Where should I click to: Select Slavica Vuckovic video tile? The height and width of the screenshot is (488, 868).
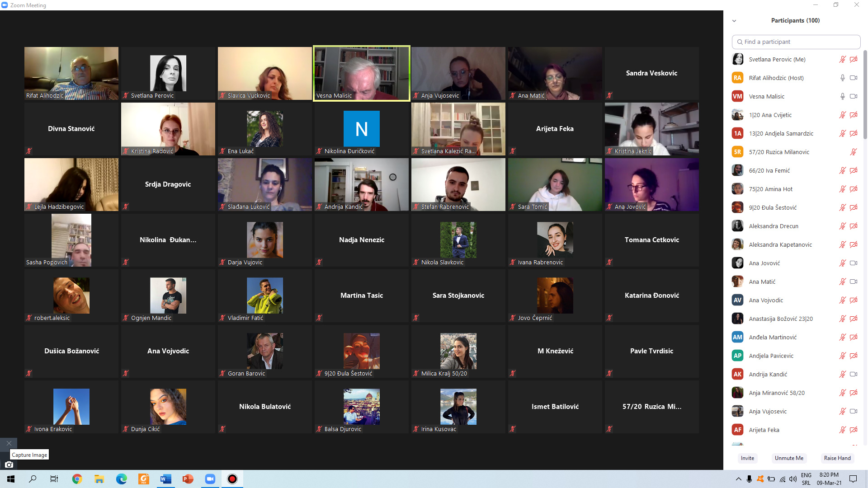(x=265, y=73)
